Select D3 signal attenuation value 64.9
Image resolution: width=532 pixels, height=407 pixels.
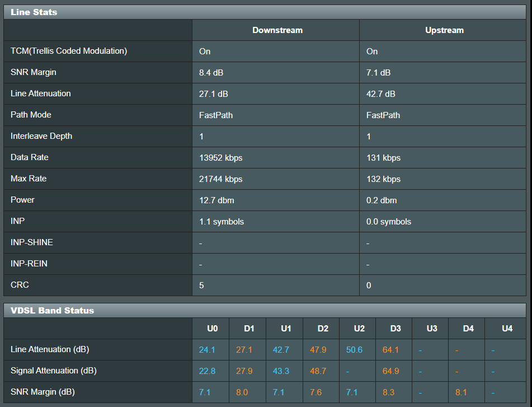pos(390,371)
